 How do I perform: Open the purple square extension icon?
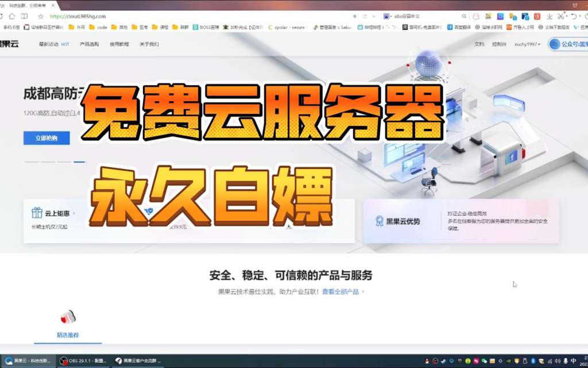(x=500, y=16)
